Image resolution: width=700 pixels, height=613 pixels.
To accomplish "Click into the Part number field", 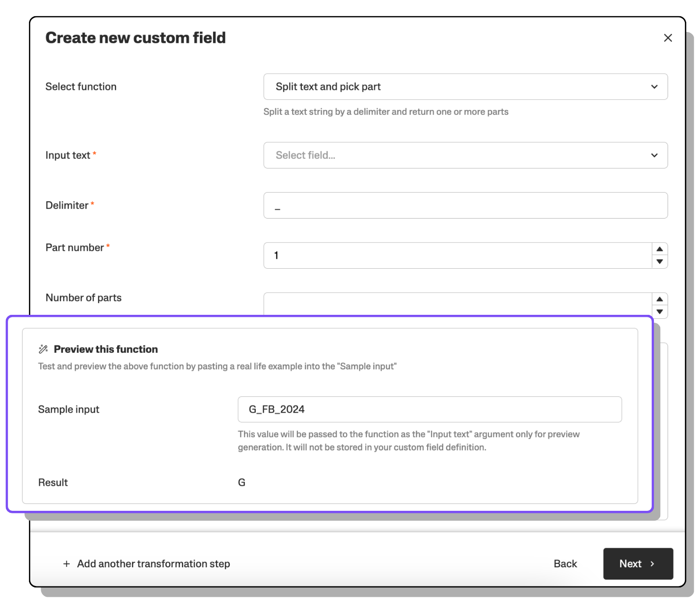I will 457,255.
